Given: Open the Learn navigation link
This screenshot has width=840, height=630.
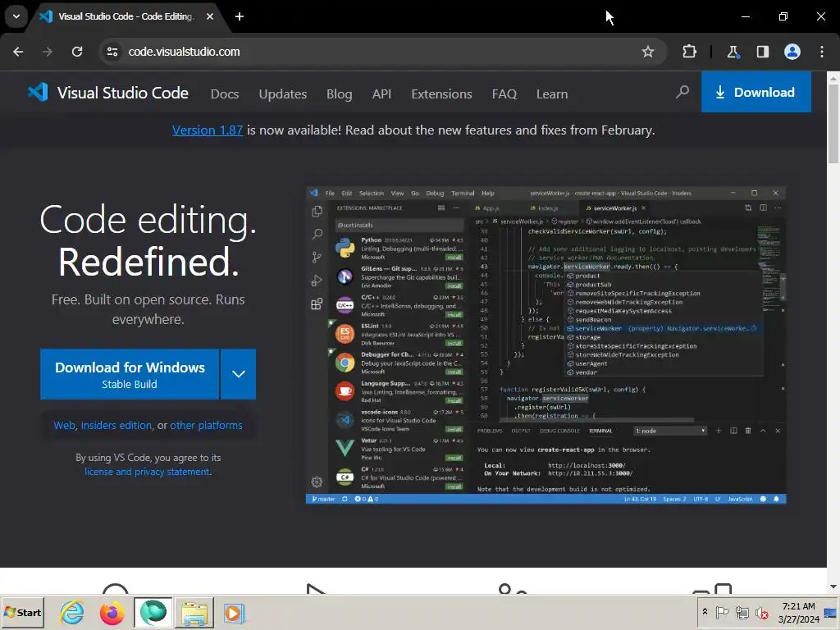Looking at the screenshot, I should click(x=552, y=94).
